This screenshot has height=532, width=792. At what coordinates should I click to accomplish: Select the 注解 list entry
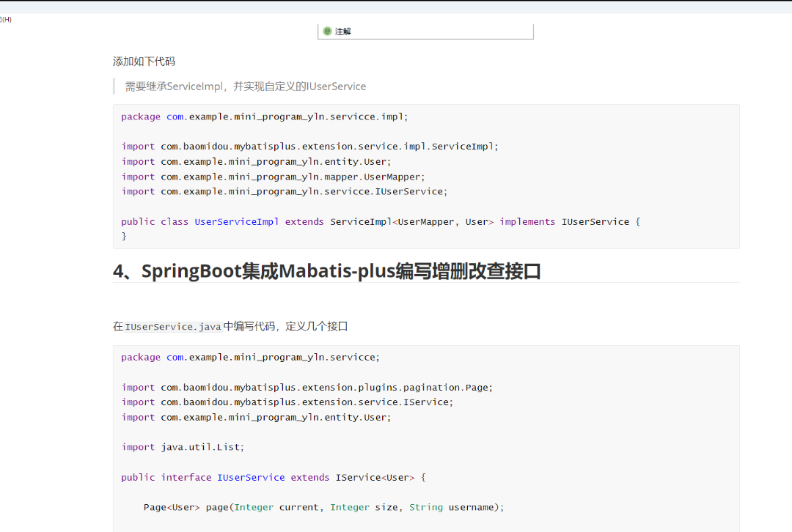point(343,32)
